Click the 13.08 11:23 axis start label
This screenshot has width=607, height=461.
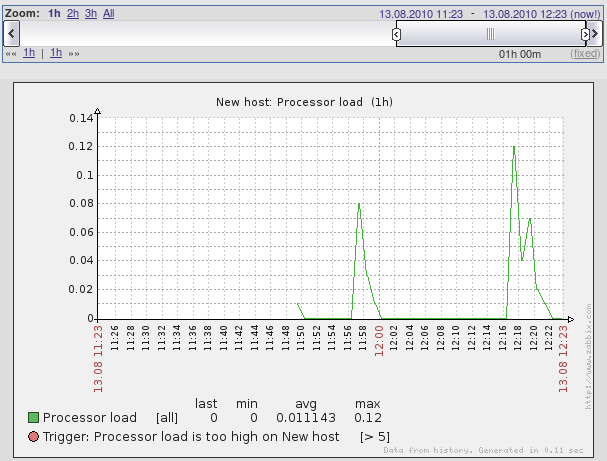pyautogui.click(x=98, y=359)
